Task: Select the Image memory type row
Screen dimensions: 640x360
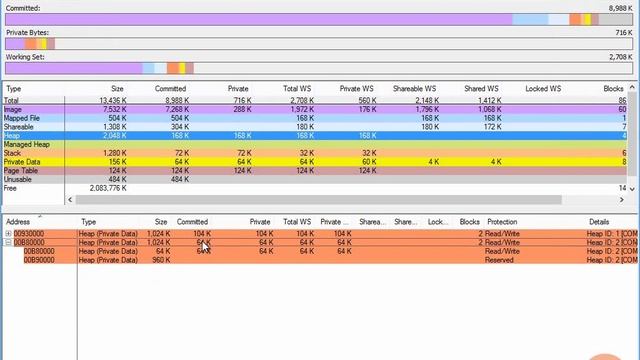Action: point(315,109)
